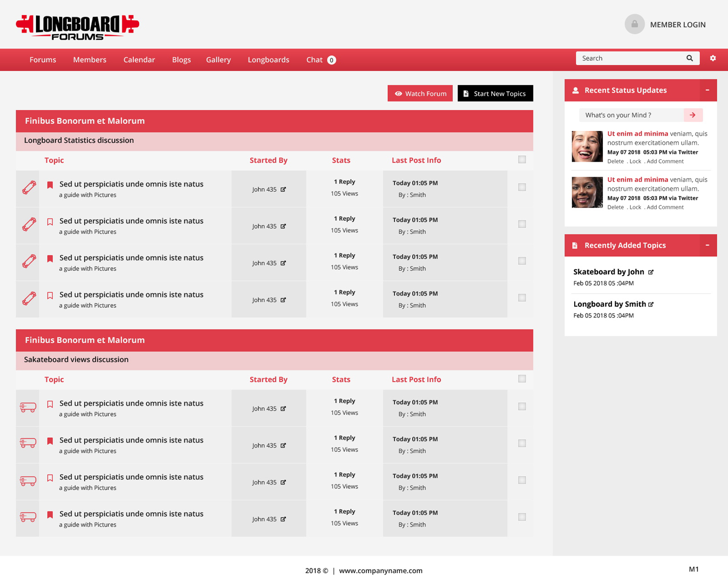Click the first status update avatar photo
The width and height of the screenshot is (728, 579).
[587, 146]
